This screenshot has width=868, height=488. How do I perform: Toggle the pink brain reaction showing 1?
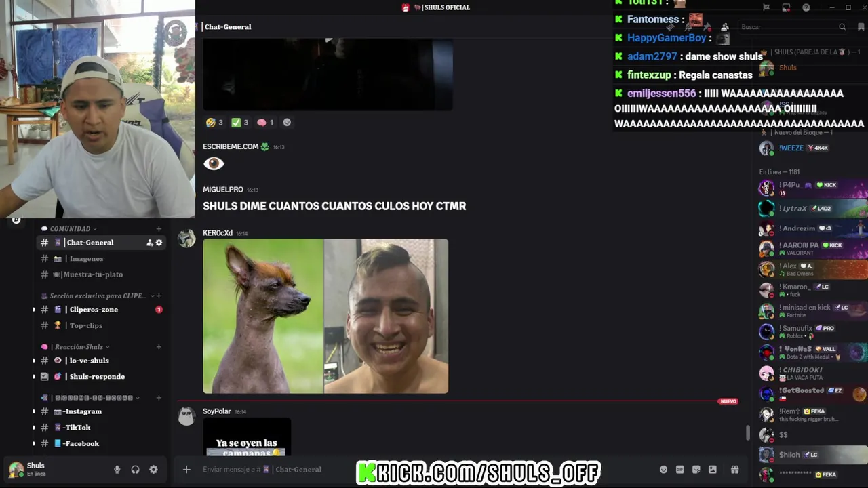click(265, 123)
